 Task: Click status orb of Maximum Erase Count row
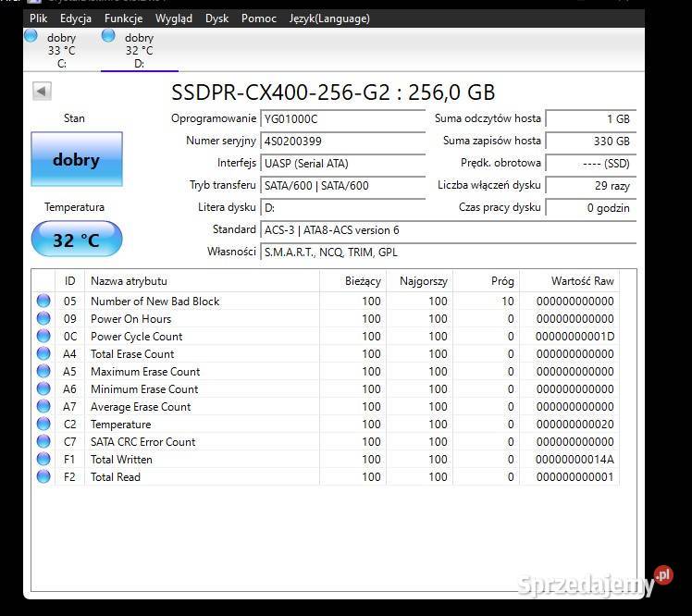pos(43,371)
